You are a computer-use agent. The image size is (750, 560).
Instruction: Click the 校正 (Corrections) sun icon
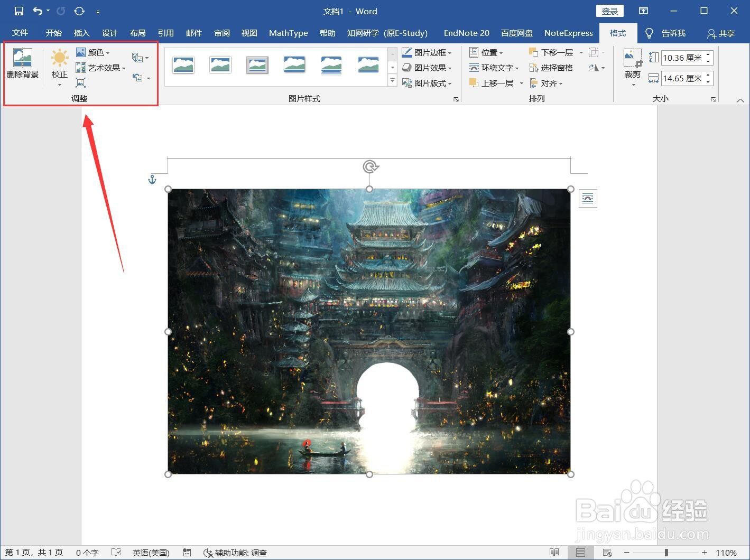point(59,58)
